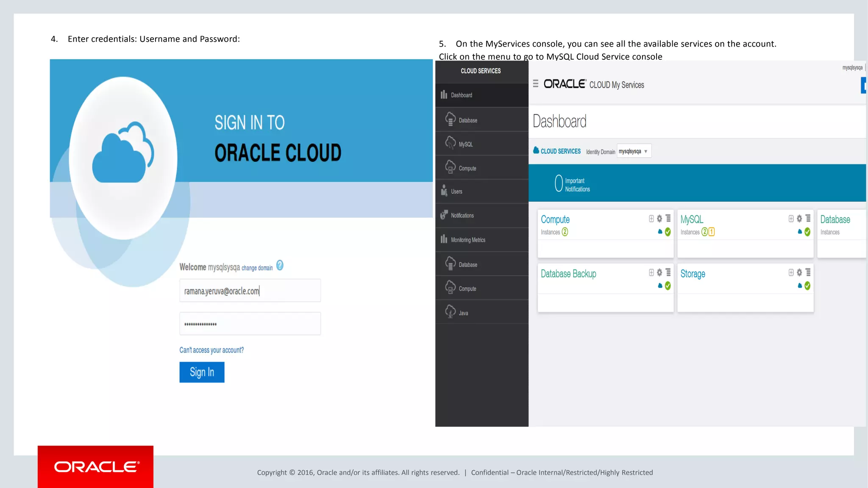The image size is (868, 488).
Task: Click the blue cloud icon on Database Backup card
Action: pyautogui.click(x=660, y=286)
